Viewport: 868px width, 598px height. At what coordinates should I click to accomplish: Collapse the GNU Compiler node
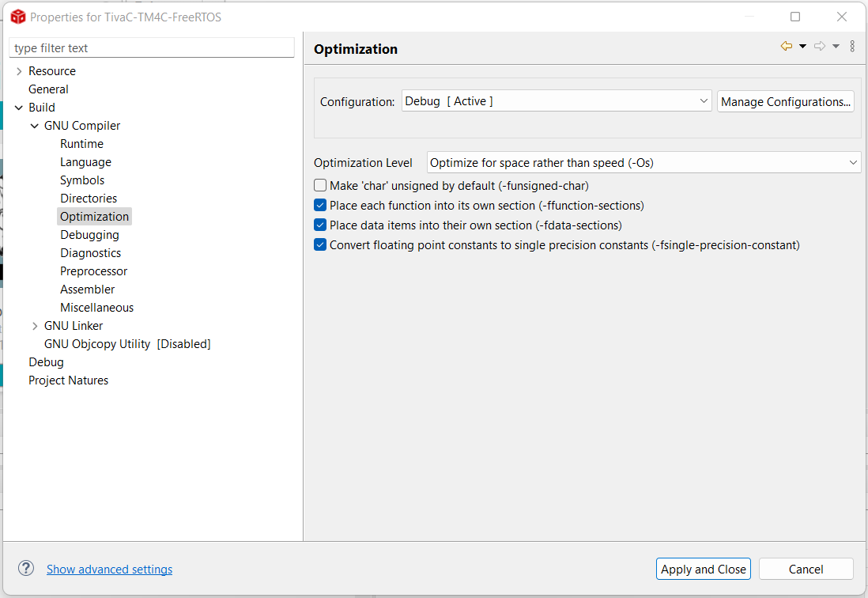(x=34, y=126)
